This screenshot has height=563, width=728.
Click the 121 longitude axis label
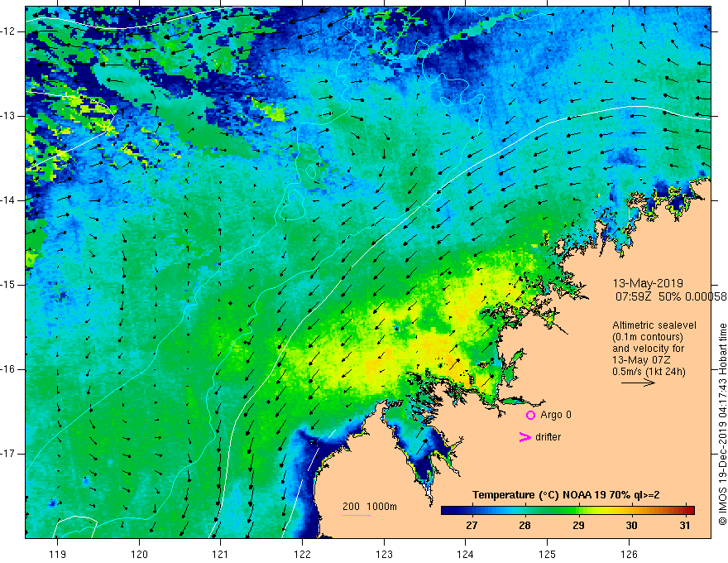(x=220, y=554)
